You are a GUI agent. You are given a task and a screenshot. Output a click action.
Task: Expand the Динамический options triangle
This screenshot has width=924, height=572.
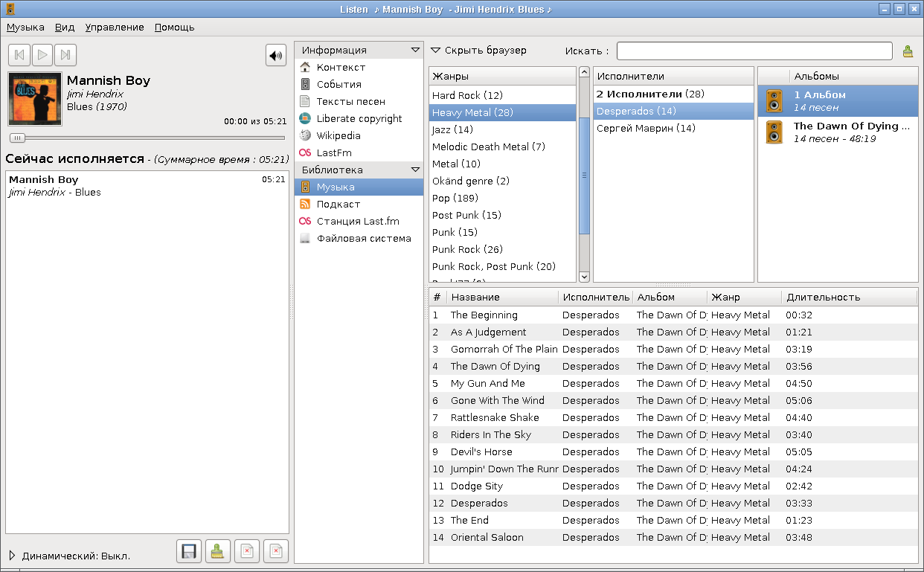[12, 556]
